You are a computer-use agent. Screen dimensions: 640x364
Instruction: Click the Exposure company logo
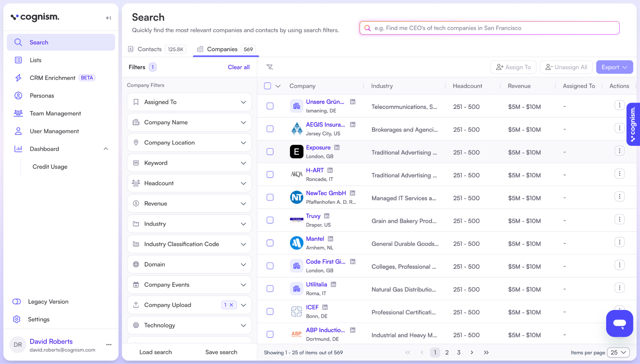tap(297, 152)
